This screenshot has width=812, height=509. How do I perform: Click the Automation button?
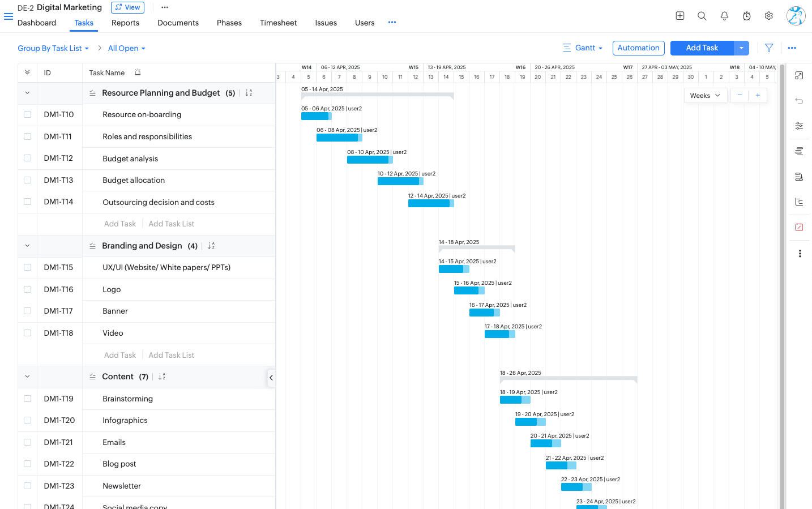tap(638, 48)
